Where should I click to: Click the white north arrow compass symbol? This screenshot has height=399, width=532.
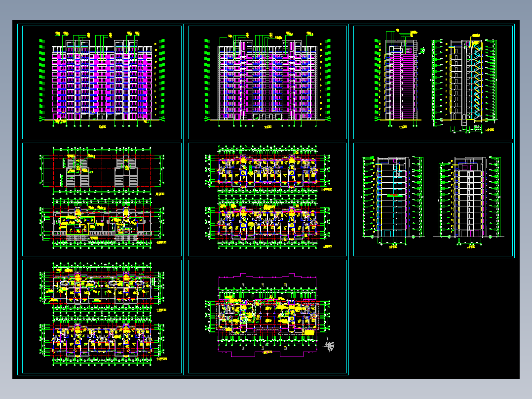coord(329,345)
